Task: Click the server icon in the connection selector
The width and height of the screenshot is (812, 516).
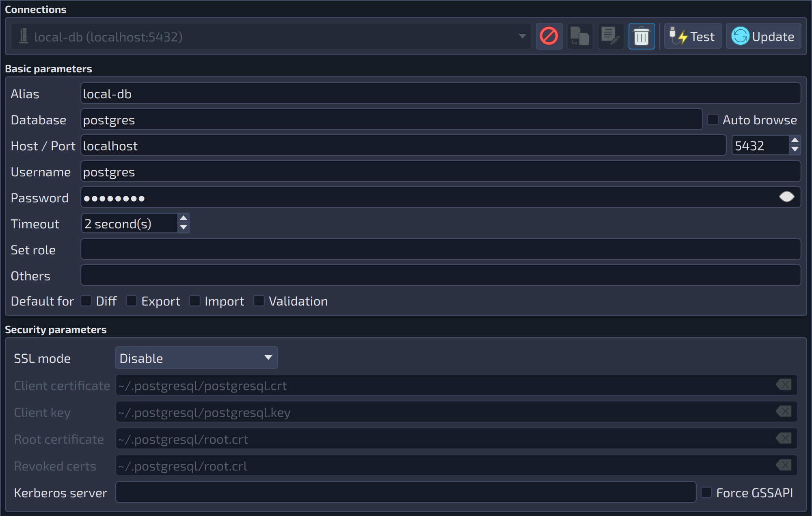Action: pos(24,36)
